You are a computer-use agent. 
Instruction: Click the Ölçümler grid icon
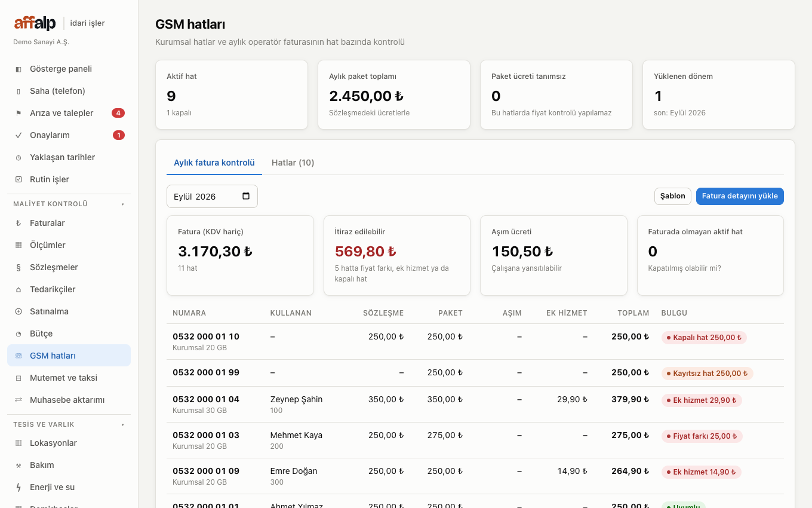[x=19, y=246]
